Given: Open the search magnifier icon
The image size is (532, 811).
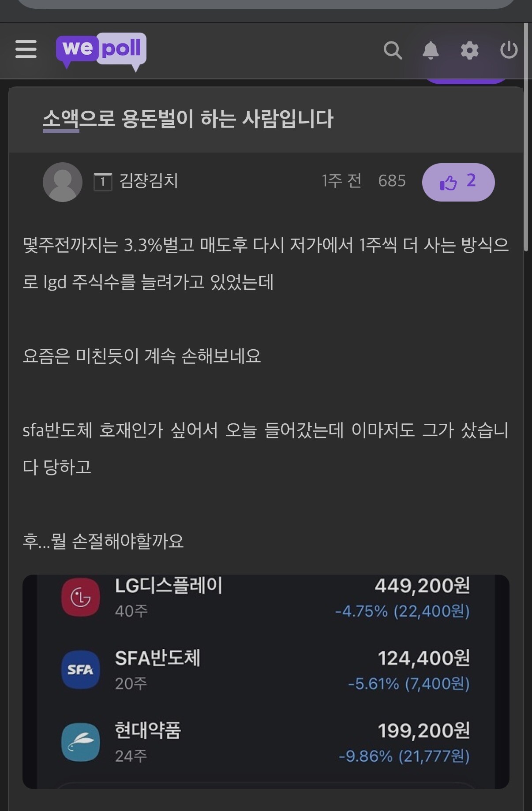Looking at the screenshot, I should [392, 50].
